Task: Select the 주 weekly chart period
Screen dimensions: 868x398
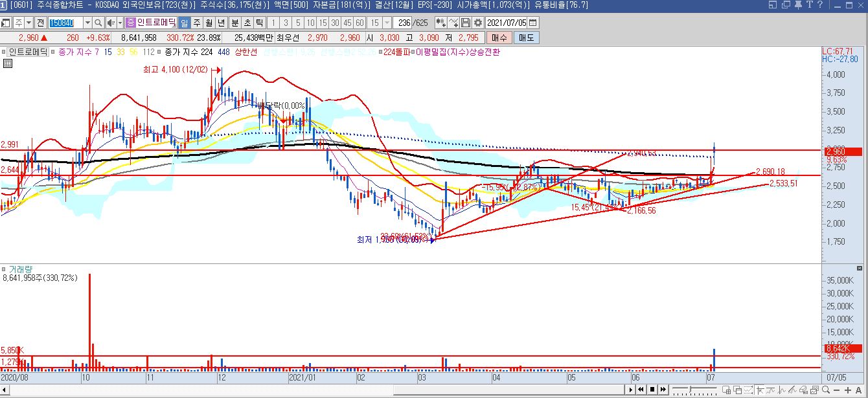Action: [197, 23]
